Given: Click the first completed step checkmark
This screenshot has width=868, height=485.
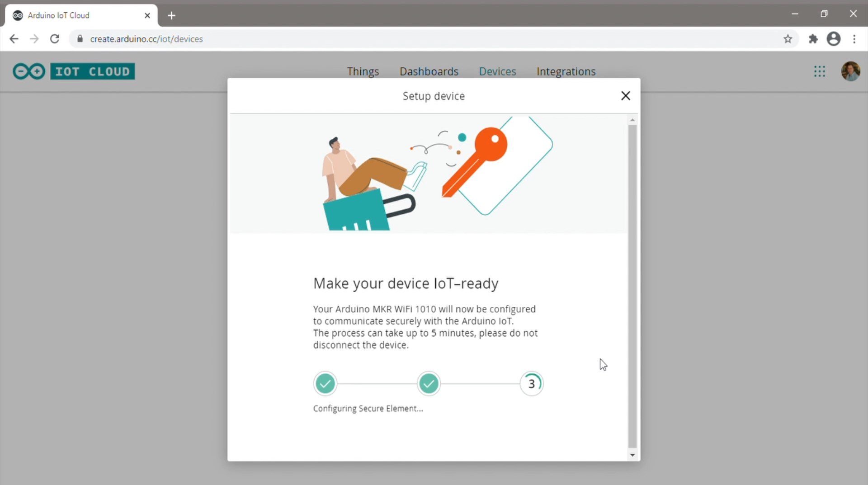Looking at the screenshot, I should (325, 384).
